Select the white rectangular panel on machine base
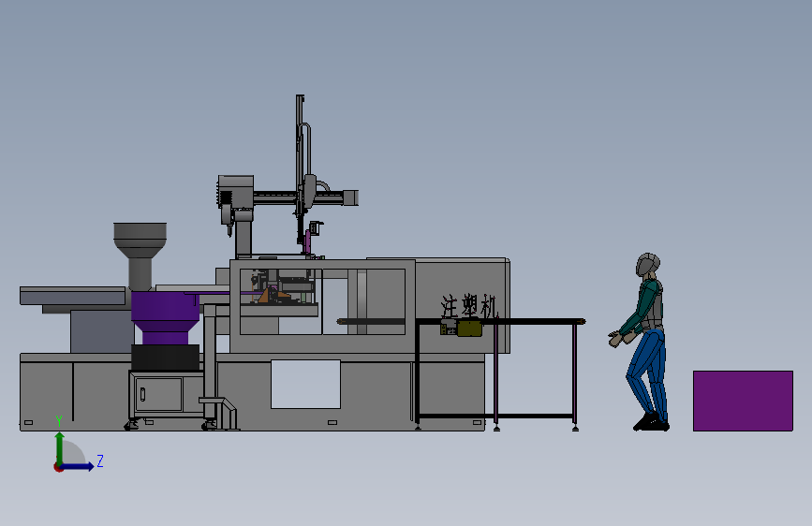Screen dimensions: 812x526 pyautogui.click(x=305, y=384)
